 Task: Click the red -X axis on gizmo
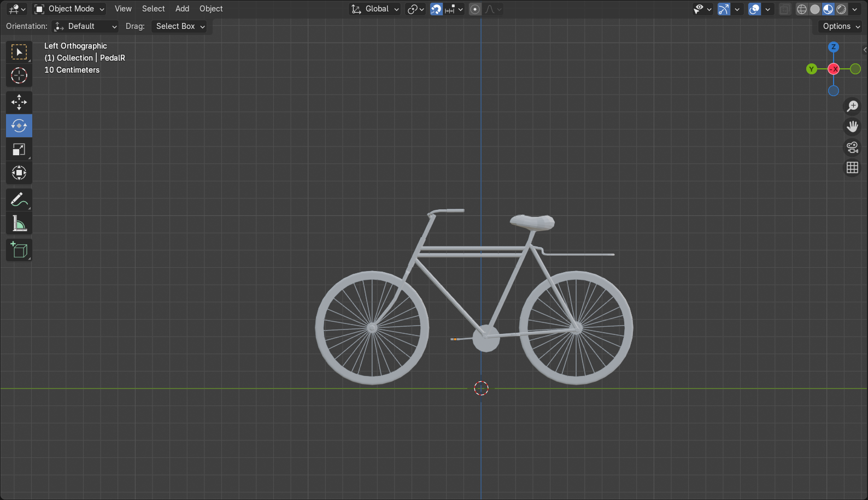point(834,69)
